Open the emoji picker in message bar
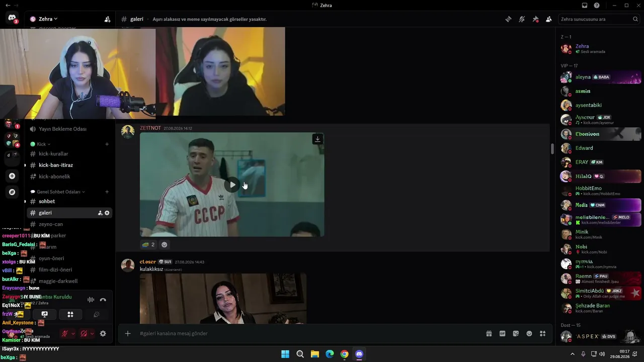 pyautogui.click(x=529, y=333)
